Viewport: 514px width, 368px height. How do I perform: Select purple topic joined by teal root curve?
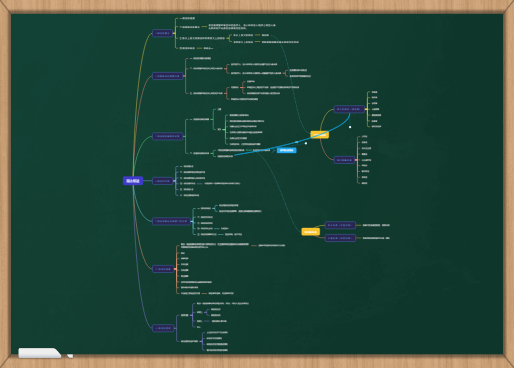tap(171, 221)
